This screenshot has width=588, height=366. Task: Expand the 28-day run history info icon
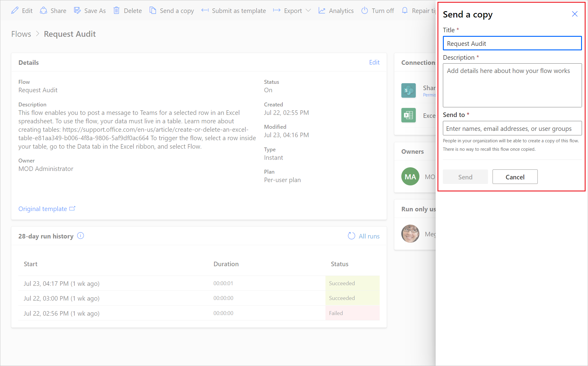click(x=82, y=236)
